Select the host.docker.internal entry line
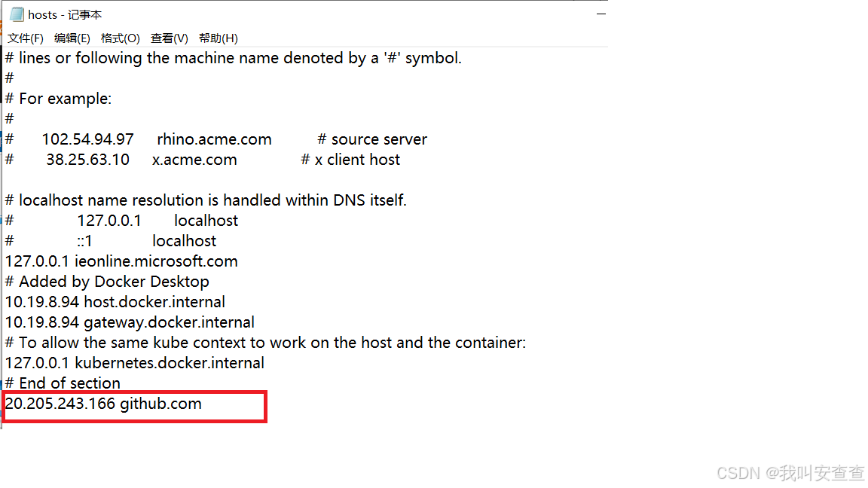The image size is (868, 488). 115,301
